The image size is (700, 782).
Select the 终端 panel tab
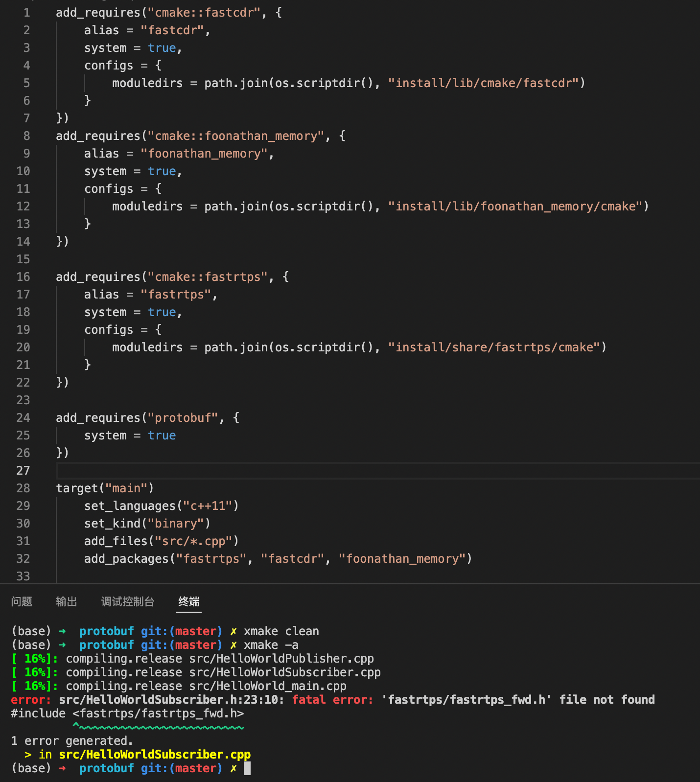coord(189,601)
